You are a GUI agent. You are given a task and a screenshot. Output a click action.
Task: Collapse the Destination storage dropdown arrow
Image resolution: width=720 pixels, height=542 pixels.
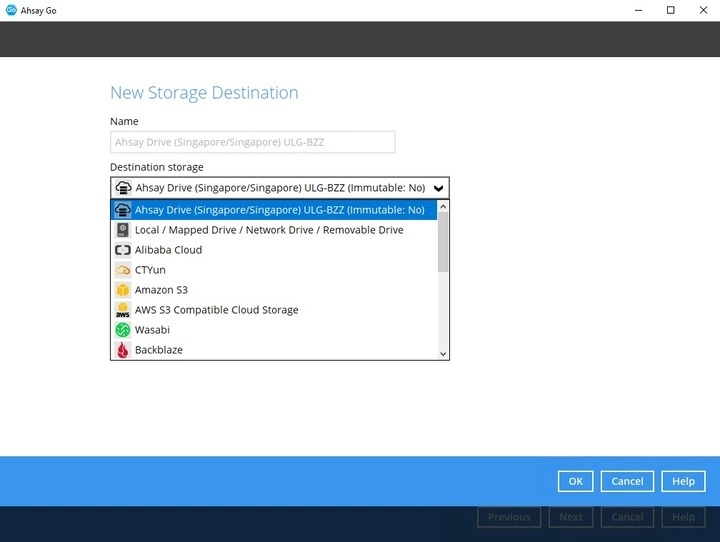point(439,188)
